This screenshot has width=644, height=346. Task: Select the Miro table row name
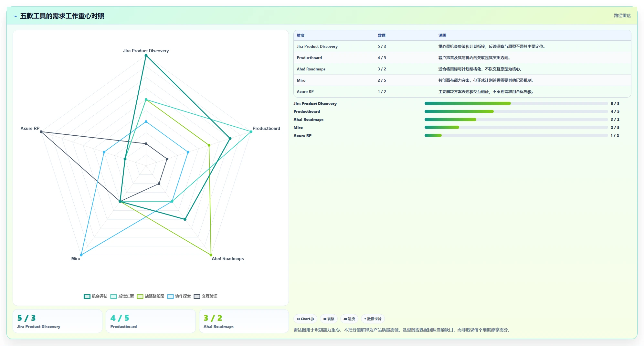point(301,80)
